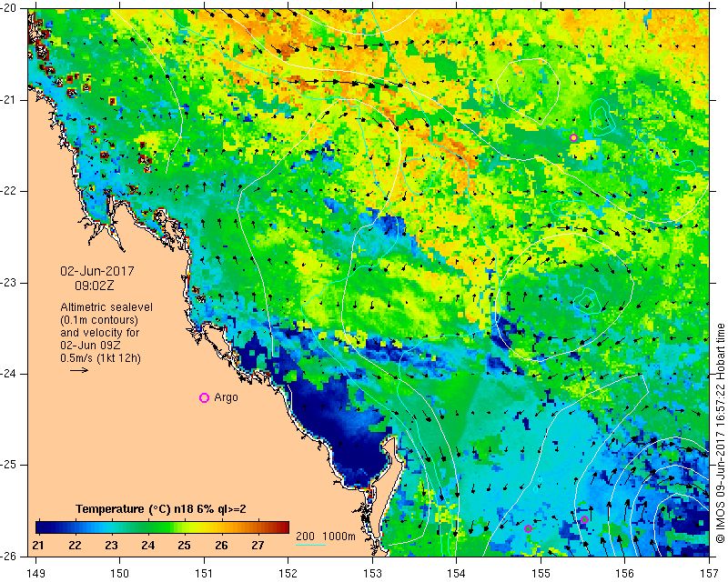The image size is (728, 582).
Task: Click the 0.5m/s velocity scale arrow
Action: (x=79, y=370)
